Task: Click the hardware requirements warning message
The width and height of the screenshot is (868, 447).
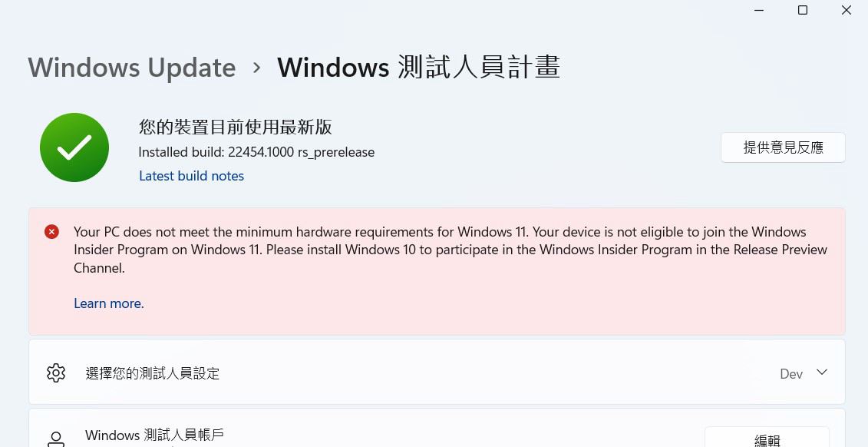Action: coord(451,250)
